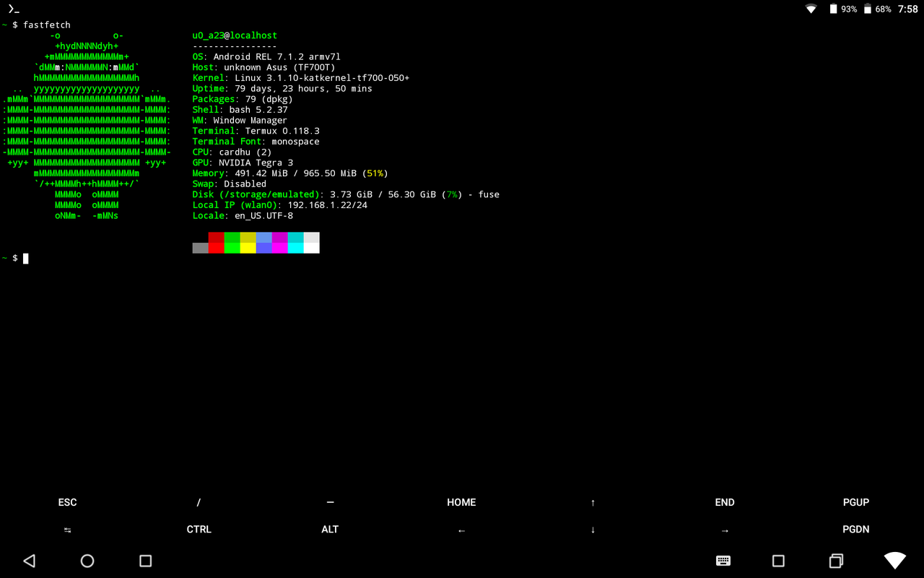Open the keyboard switcher icon in navigation bar
Viewport: 924px width, 578px height.
[723, 561]
